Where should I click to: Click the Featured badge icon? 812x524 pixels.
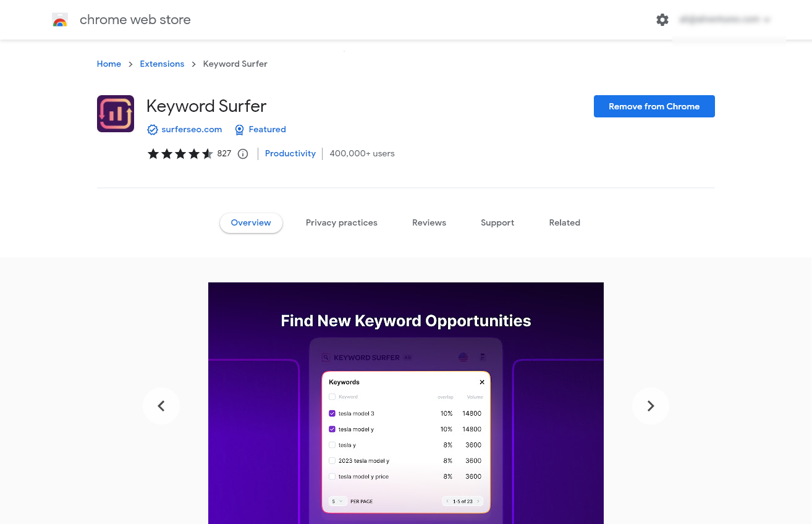click(240, 130)
